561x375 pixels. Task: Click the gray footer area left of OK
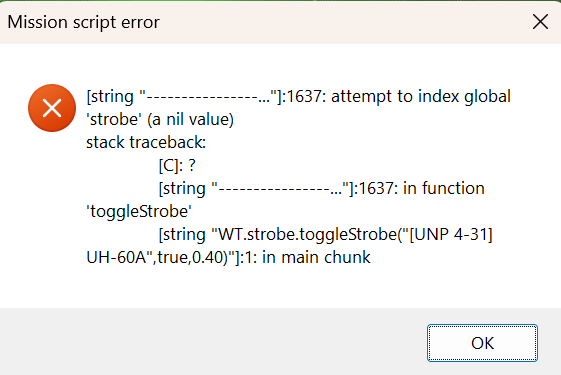tap(215, 342)
